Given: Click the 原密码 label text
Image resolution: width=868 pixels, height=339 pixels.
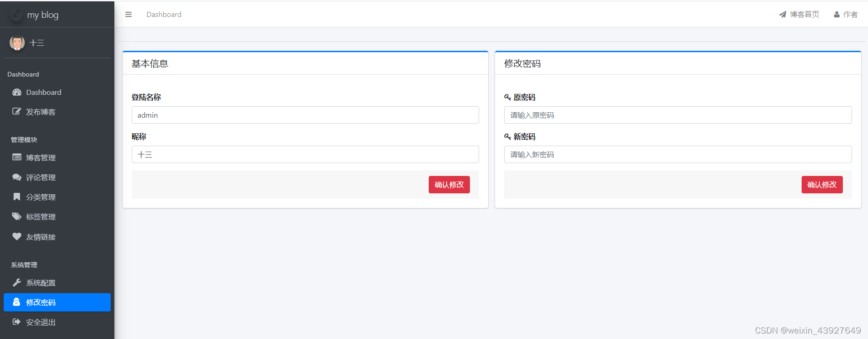Looking at the screenshot, I should (524, 97).
